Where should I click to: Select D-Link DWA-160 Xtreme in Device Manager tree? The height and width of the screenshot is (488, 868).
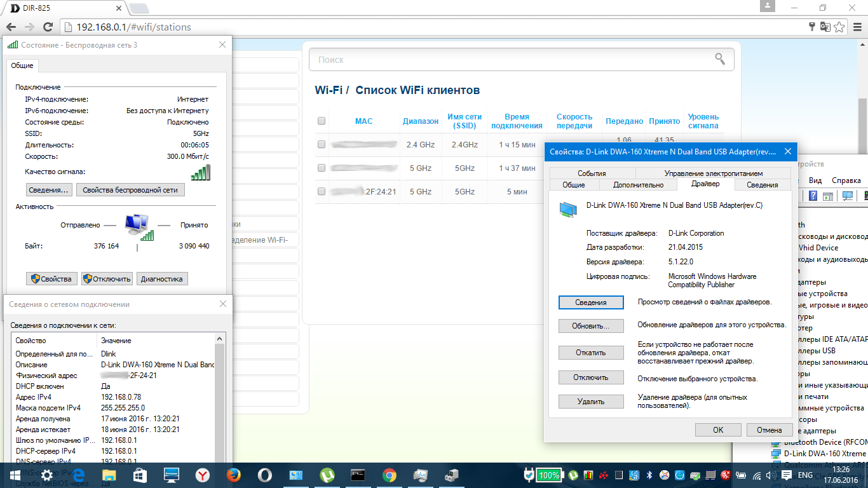pos(819,454)
